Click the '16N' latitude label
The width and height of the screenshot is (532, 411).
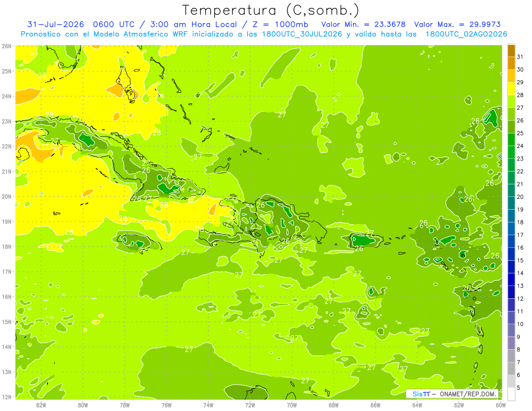coord(7,297)
